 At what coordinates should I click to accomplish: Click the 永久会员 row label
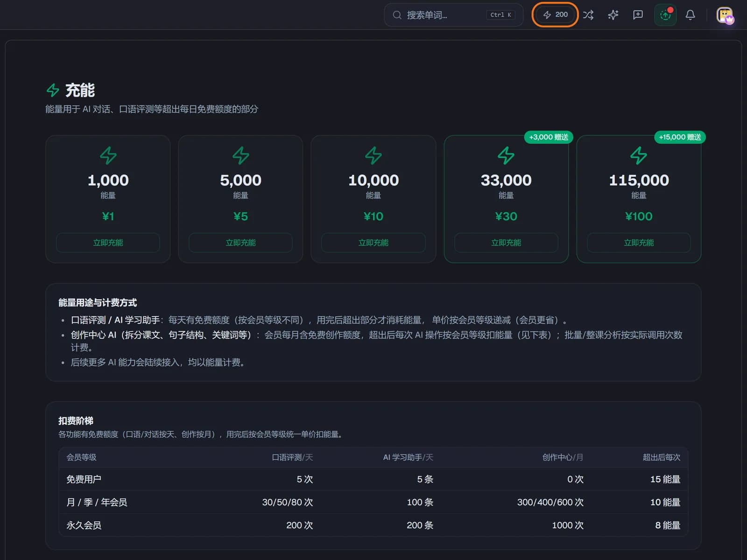[84, 525]
